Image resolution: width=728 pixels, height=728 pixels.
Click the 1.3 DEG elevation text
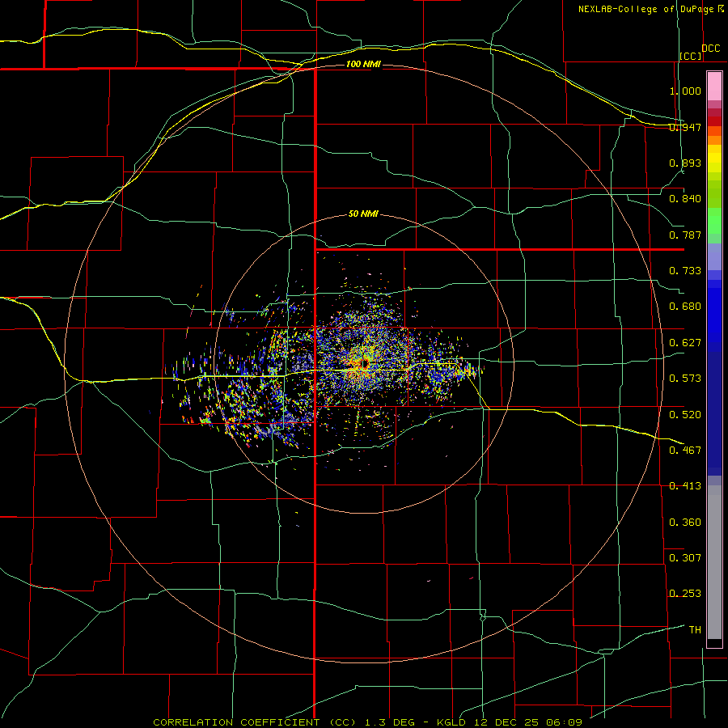point(390,722)
